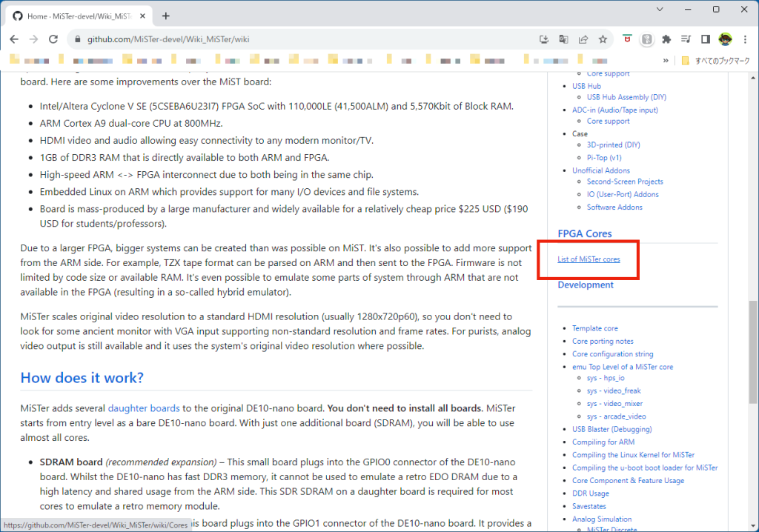Click the daughter boards link
Image resolution: width=759 pixels, height=532 pixels.
[144, 408]
